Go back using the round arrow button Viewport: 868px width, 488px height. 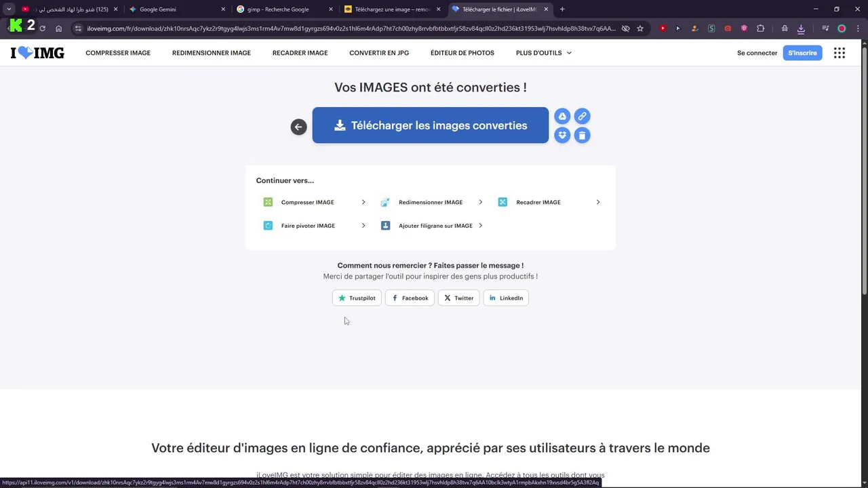click(298, 127)
